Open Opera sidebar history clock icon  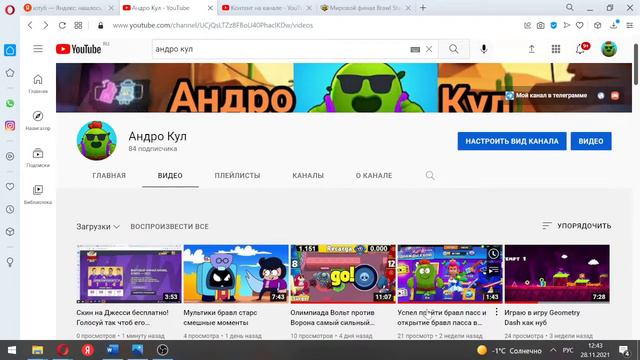pyautogui.click(x=10, y=209)
